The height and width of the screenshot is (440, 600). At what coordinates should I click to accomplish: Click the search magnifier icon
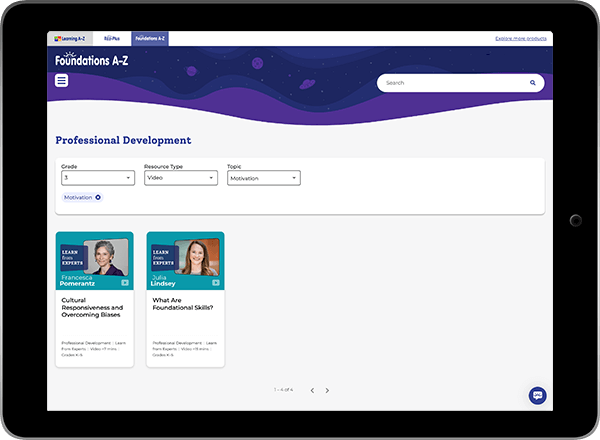tap(532, 83)
